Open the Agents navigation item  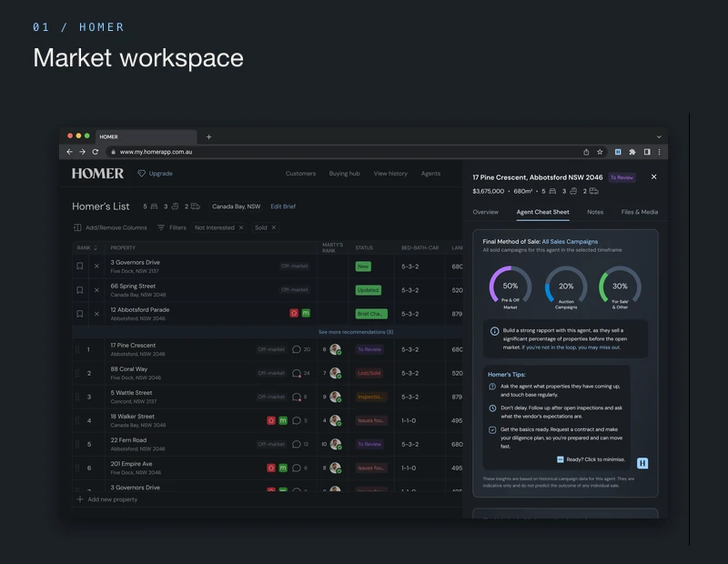(430, 174)
